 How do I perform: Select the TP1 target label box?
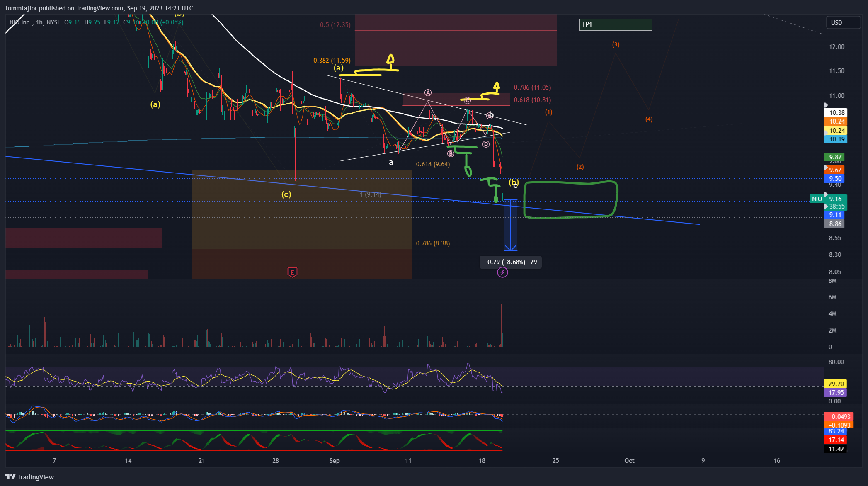pos(616,24)
